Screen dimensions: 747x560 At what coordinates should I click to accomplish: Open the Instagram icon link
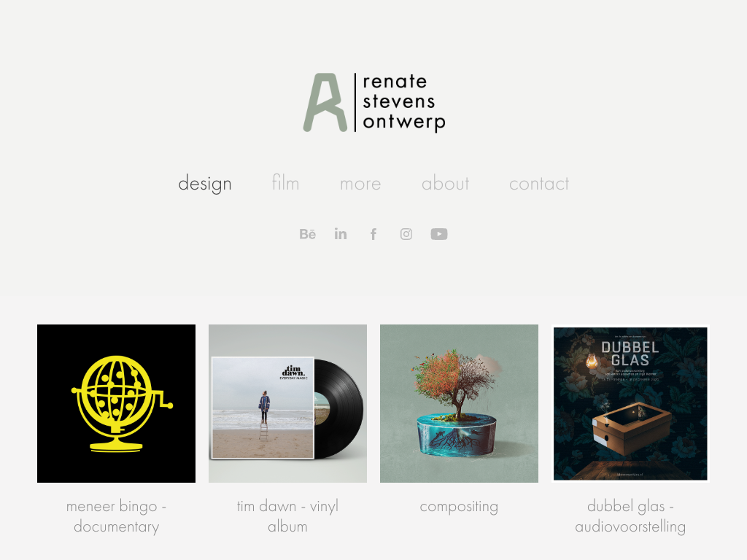[x=406, y=234]
